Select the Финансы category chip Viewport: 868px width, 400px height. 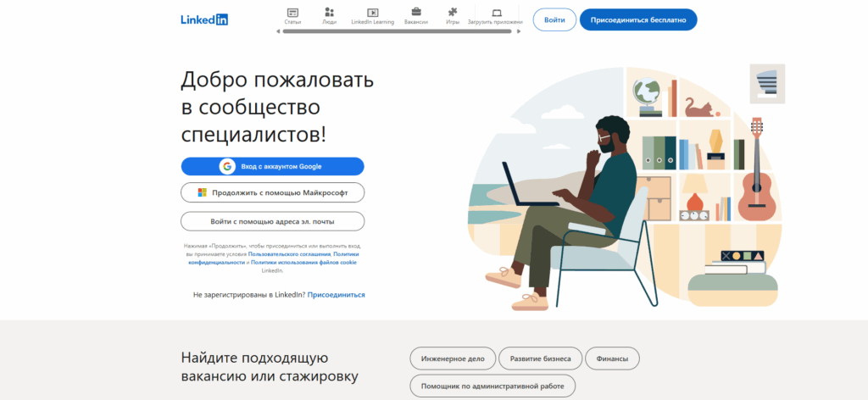[612, 358]
